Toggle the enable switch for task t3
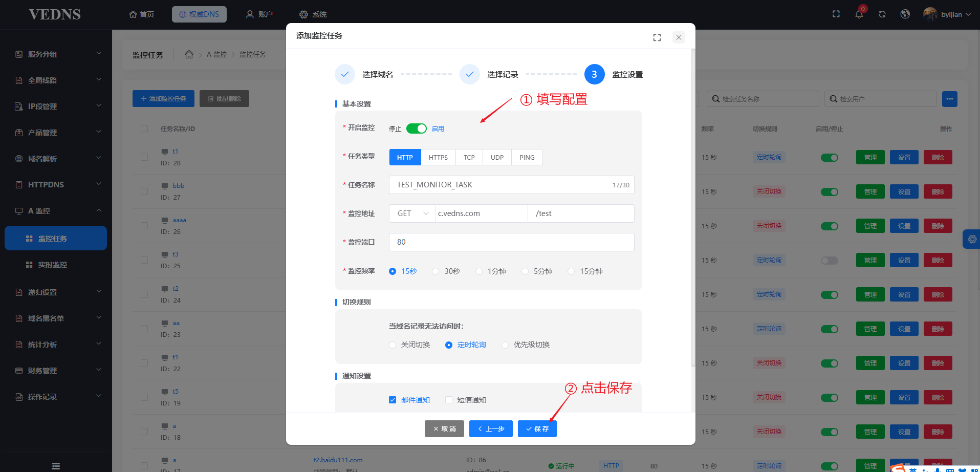The width and height of the screenshot is (980, 472). tap(830, 261)
